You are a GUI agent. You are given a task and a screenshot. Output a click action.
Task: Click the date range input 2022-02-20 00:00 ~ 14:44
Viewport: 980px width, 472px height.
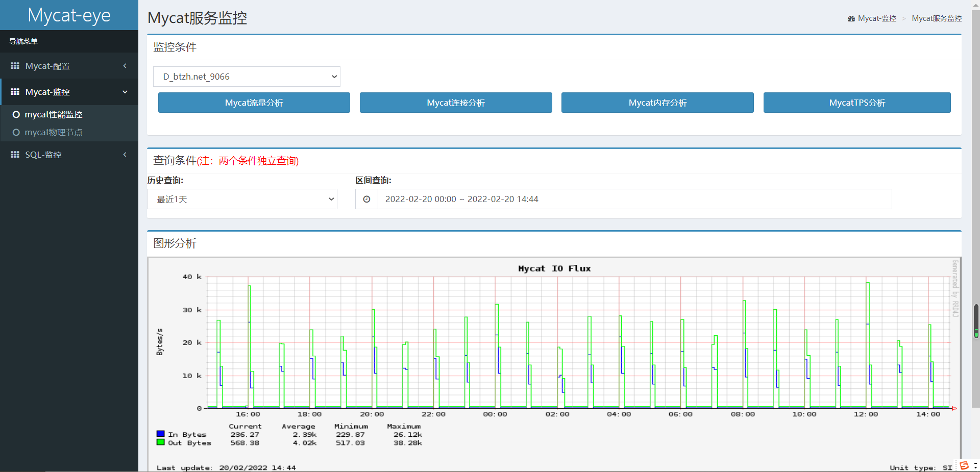(x=634, y=199)
